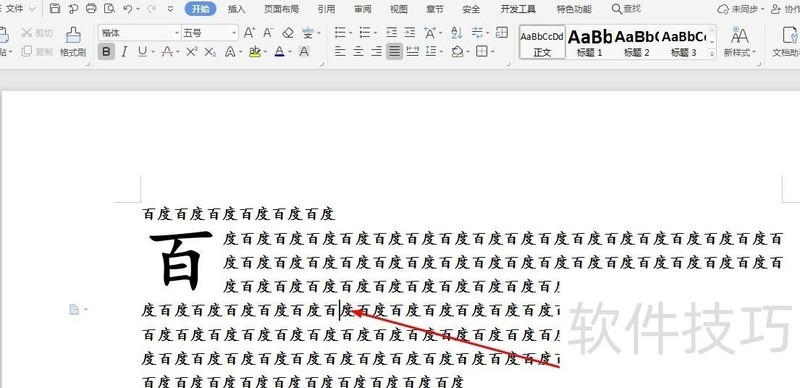The image size is (800, 388).
Task: Expand the underline style dropdown arrow
Action: (x=153, y=52)
